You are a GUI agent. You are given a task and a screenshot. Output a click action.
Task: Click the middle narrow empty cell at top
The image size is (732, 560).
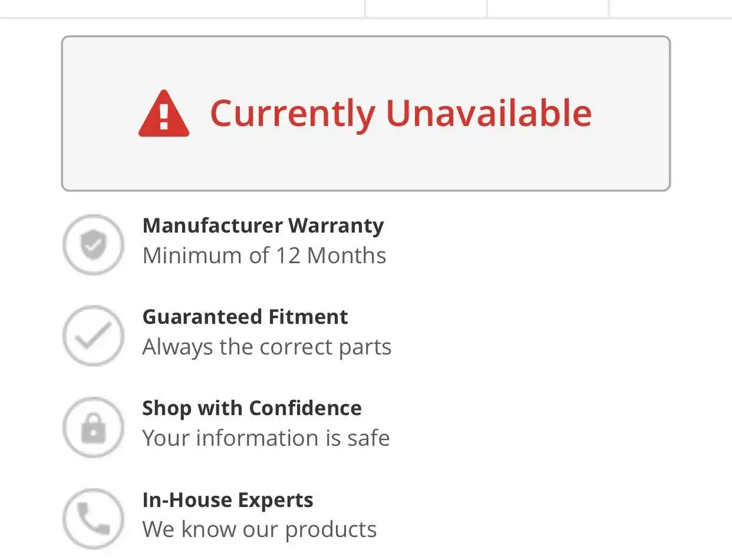click(x=548, y=8)
